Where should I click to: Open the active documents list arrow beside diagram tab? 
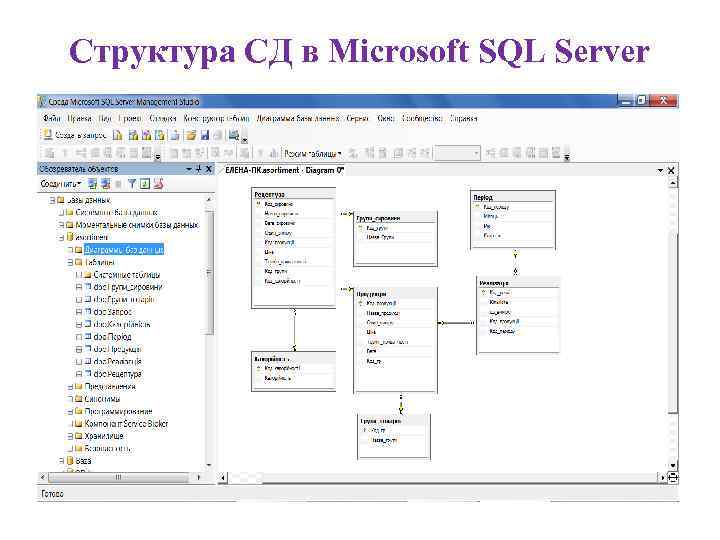[660, 170]
